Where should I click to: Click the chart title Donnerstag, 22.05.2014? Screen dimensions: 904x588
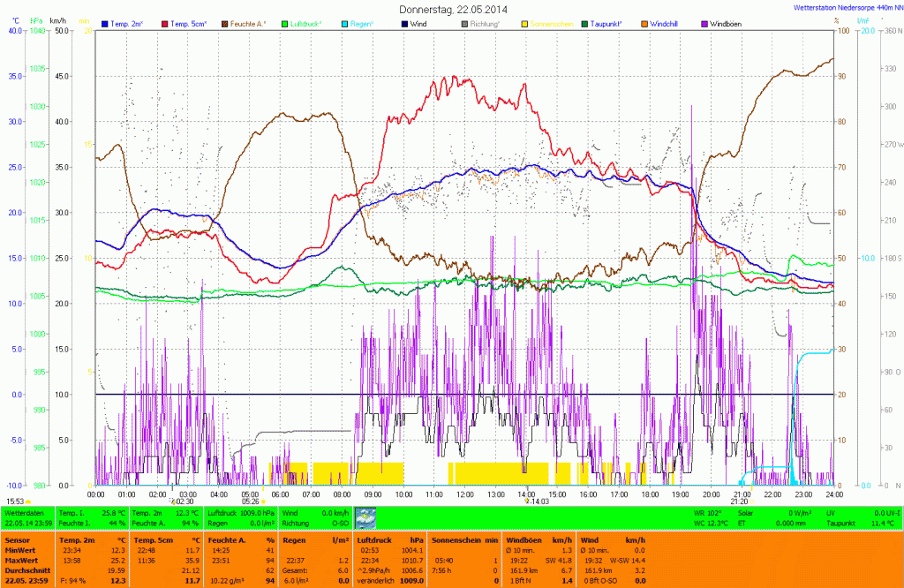[453, 9]
